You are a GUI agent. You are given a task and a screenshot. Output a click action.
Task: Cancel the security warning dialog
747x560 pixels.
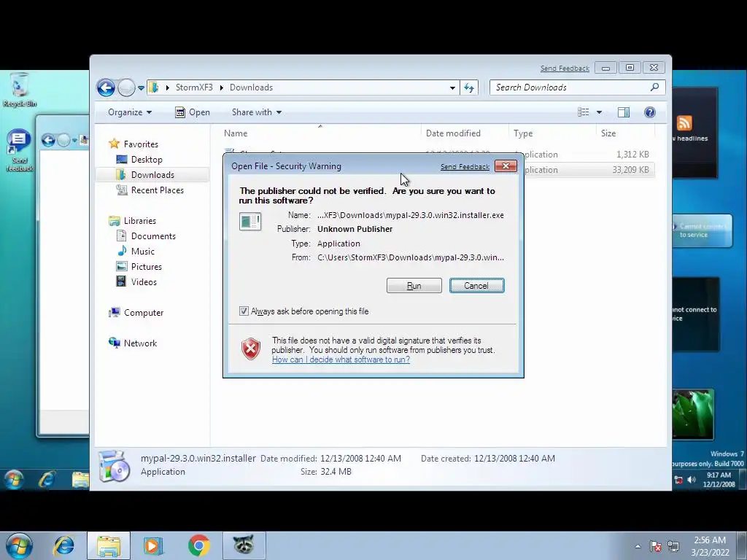click(476, 286)
